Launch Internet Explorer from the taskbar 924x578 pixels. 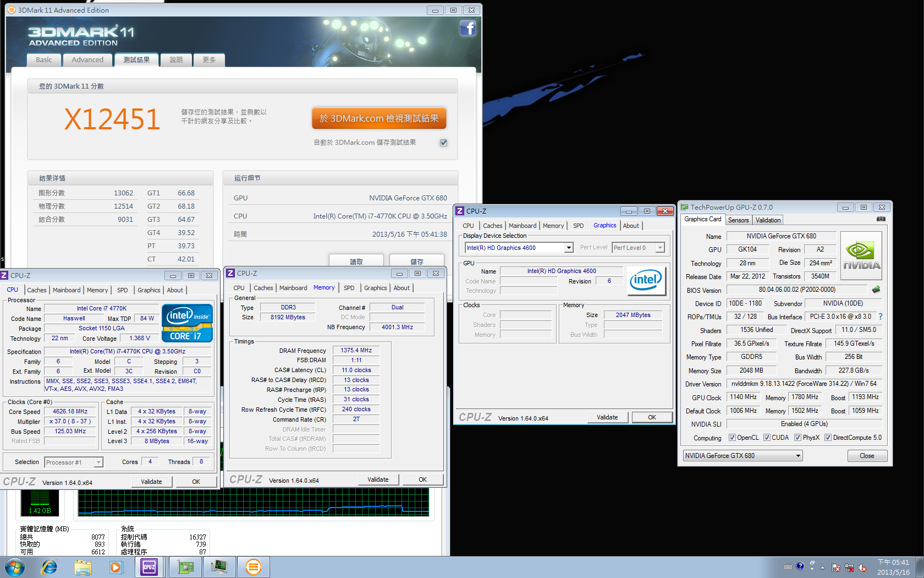click(x=50, y=567)
